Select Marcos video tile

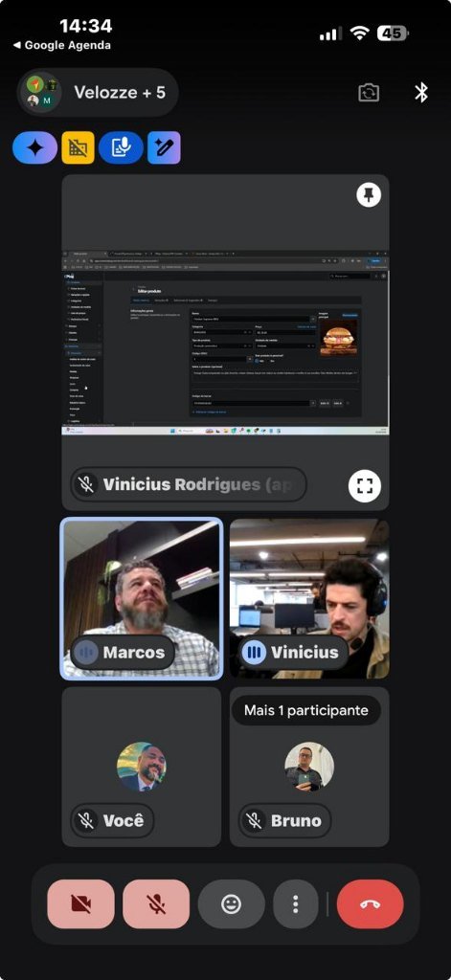[x=142, y=599]
